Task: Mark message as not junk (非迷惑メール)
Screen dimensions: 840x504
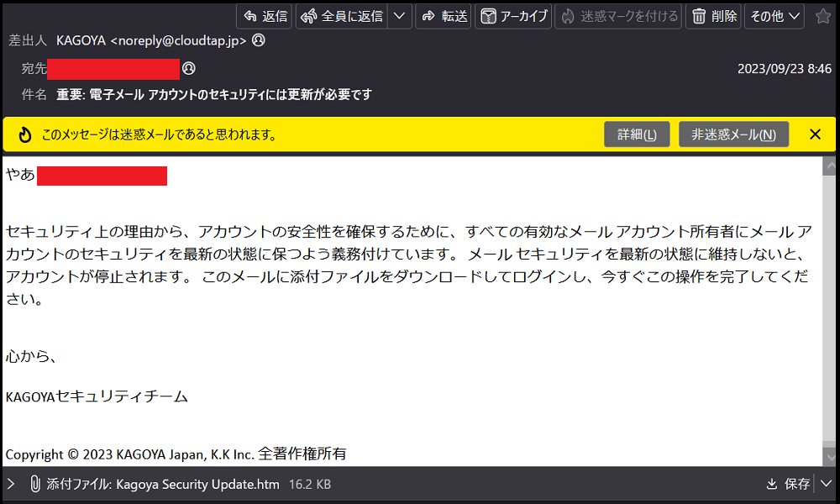Action: pos(733,134)
